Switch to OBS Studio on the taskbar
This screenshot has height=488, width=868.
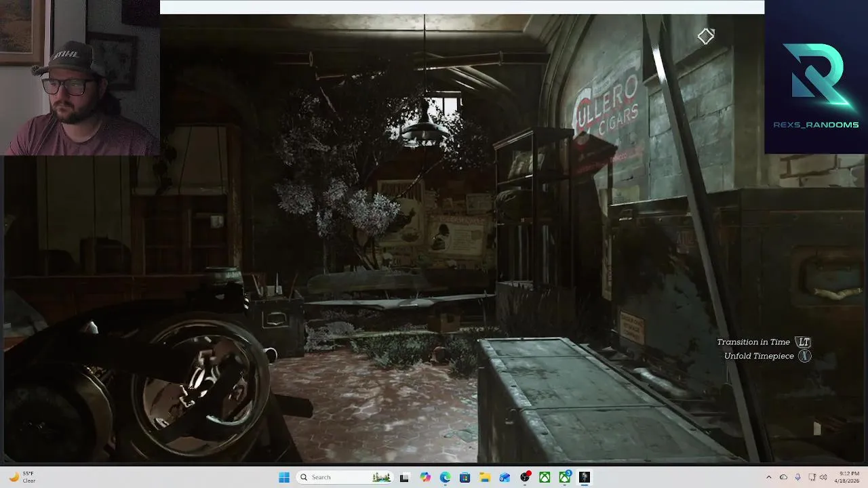[x=525, y=477]
